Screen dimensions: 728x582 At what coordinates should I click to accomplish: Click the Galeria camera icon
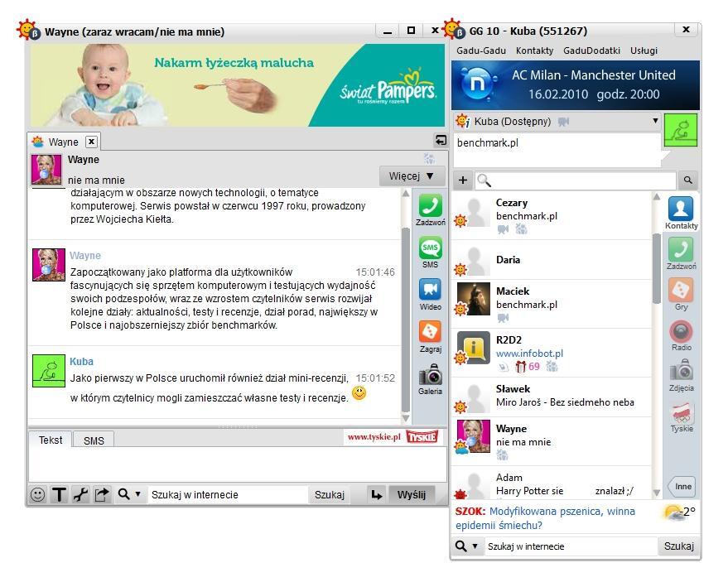coord(430,375)
